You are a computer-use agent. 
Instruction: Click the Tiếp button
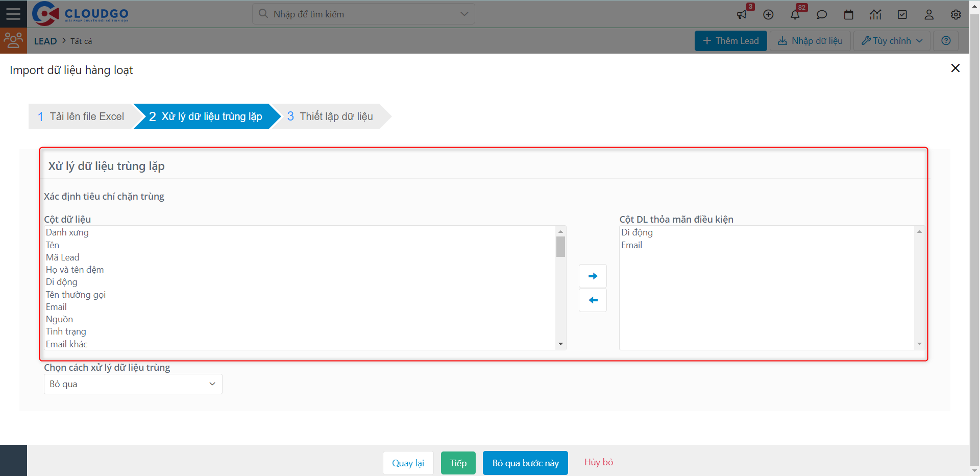[x=458, y=463]
